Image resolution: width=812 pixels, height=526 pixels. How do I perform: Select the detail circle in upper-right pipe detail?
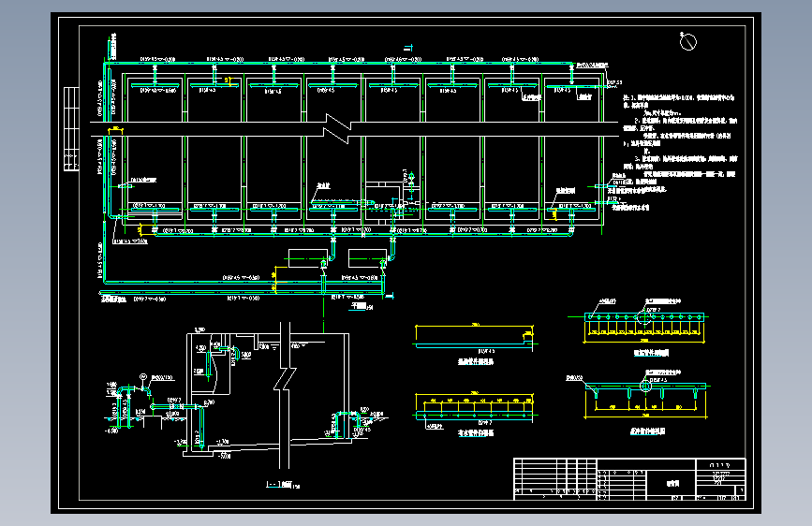click(644, 316)
